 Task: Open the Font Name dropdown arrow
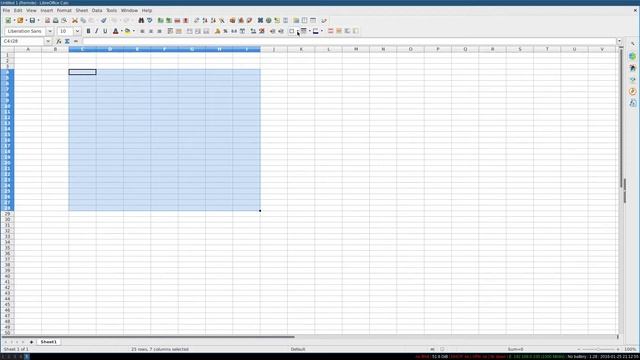pos(50,31)
